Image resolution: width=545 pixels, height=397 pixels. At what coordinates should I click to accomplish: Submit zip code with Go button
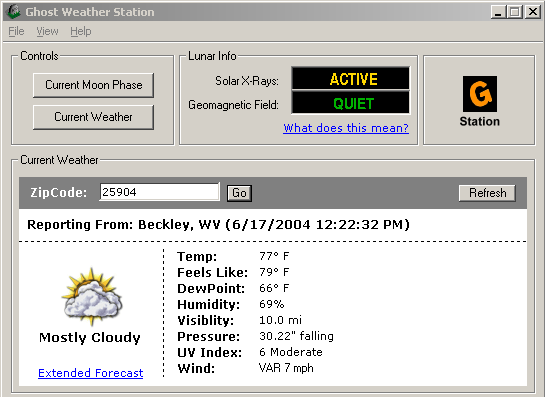239,193
